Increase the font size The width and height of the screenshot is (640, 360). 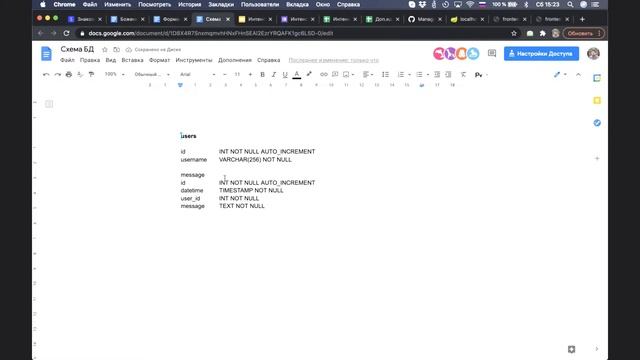(x=250, y=74)
